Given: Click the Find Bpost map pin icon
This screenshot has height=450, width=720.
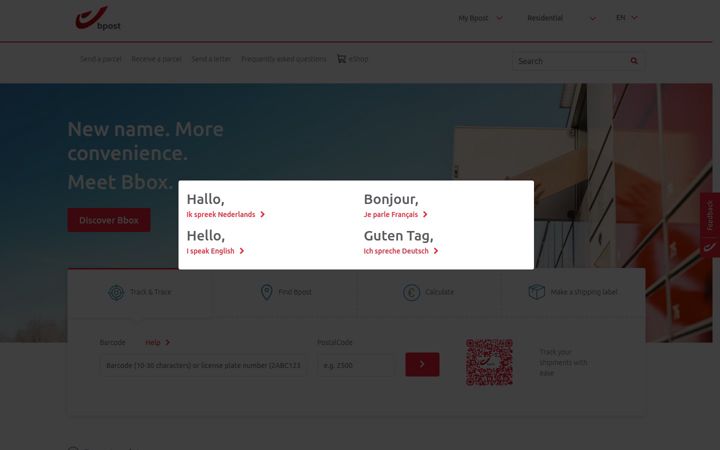Looking at the screenshot, I should 266,292.
